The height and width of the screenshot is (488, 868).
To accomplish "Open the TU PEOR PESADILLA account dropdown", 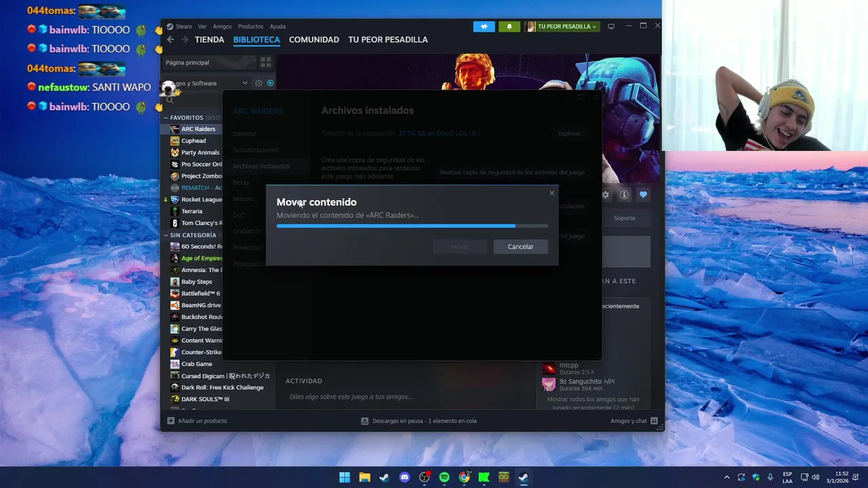I will [x=561, y=26].
